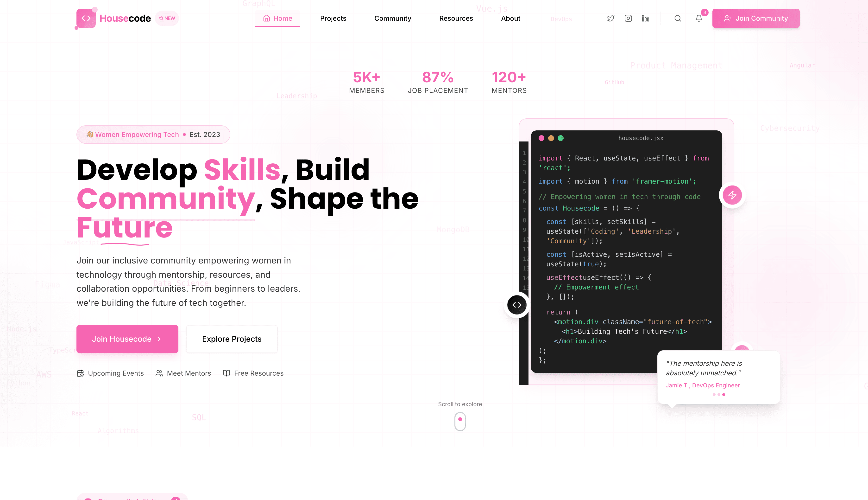Open the About page from the navbar

pos(510,18)
